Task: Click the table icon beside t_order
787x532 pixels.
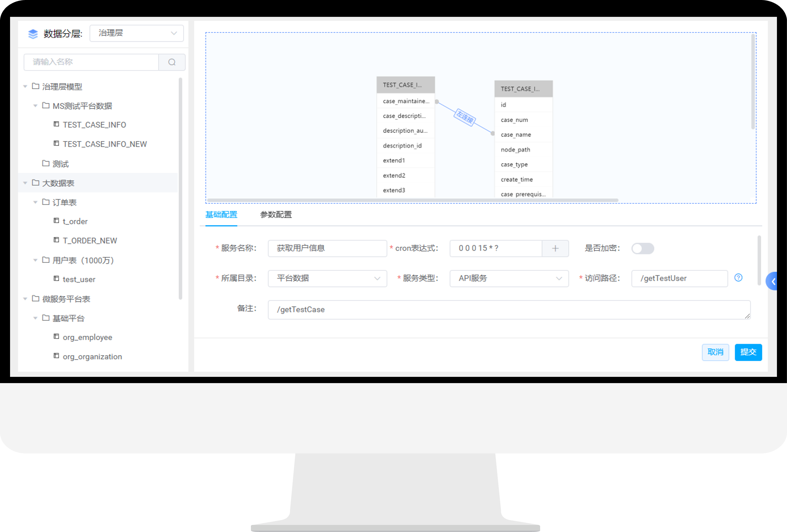Action: pos(56,221)
